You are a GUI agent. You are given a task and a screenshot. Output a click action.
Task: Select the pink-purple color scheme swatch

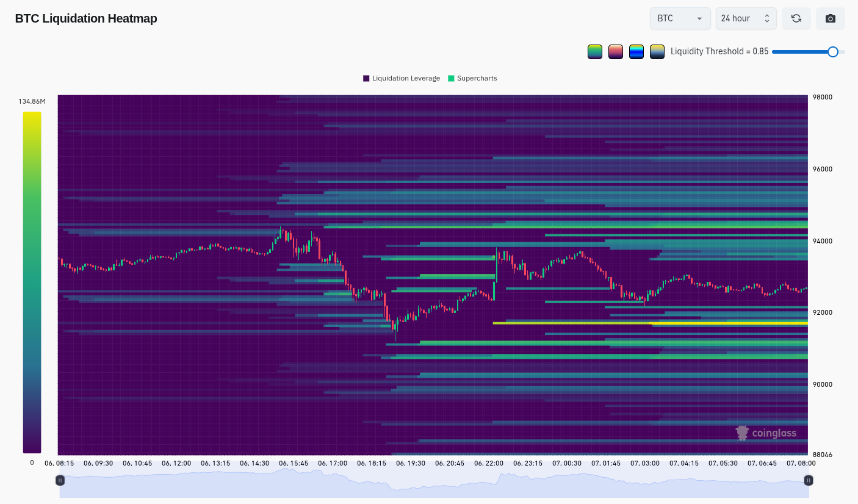(616, 52)
